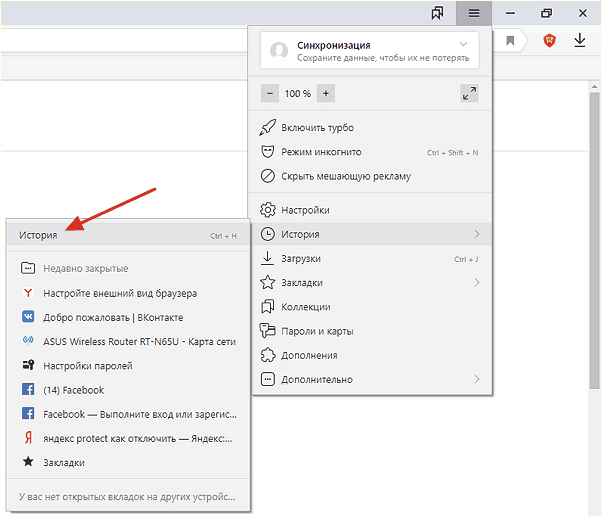The image size is (602, 517).
Task: Click the bookmark flag icon in address bar
Action: coord(510,40)
